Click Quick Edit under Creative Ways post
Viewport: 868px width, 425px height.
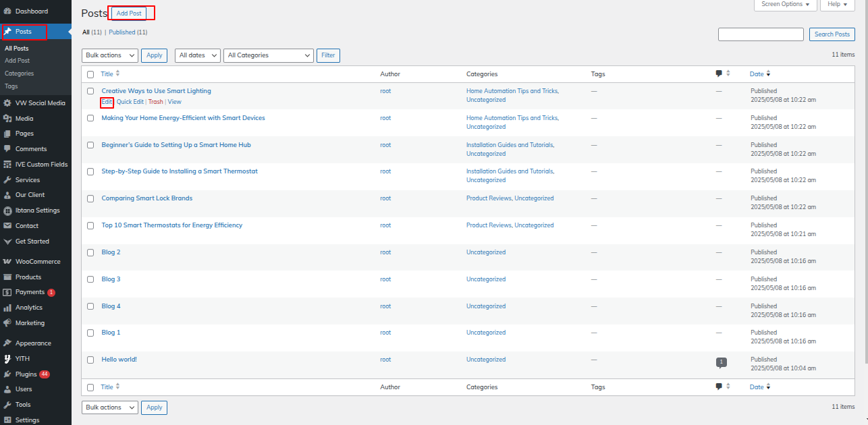(x=130, y=102)
